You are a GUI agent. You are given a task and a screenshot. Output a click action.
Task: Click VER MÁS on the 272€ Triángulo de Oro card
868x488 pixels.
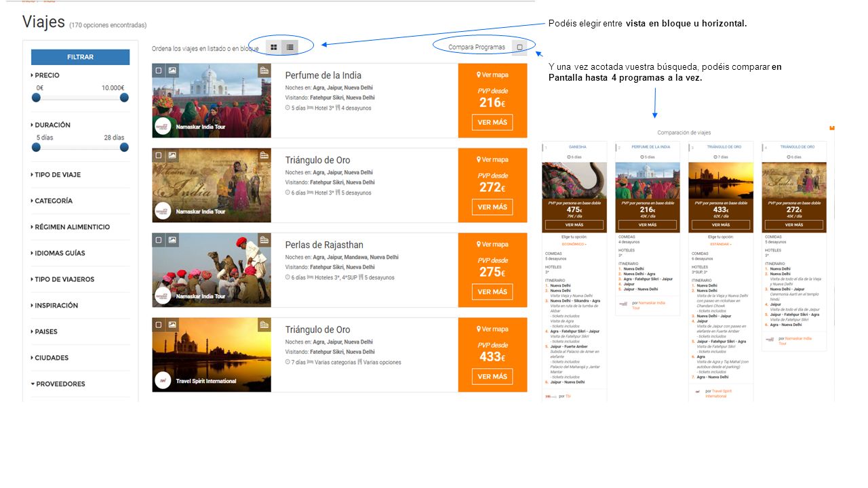click(x=492, y=207)
